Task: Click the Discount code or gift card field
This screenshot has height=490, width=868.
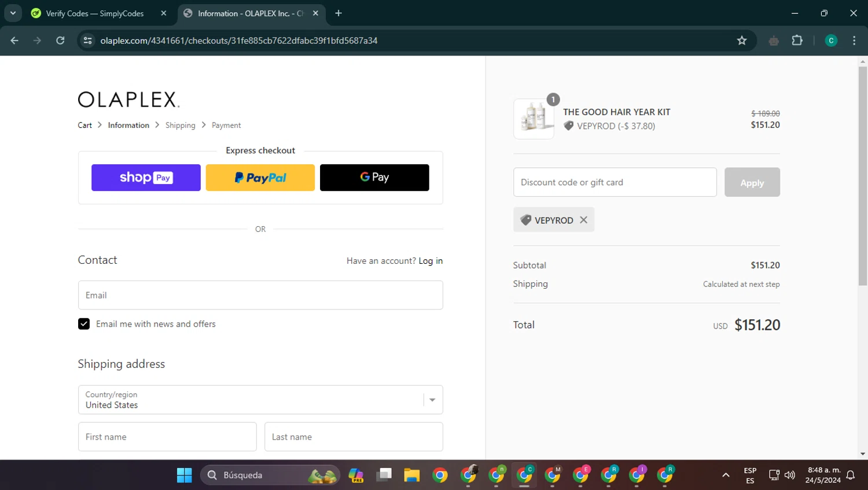Action: (615, 182)
